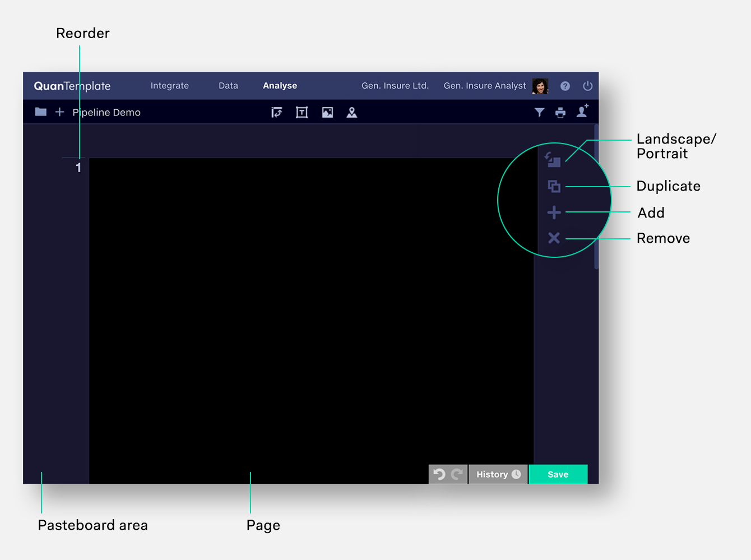
Task: Insert an image element
Action: [x=327, y=113]
